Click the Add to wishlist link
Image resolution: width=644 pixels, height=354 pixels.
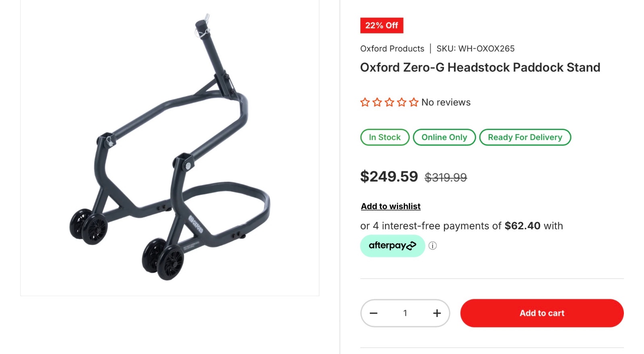390,206
